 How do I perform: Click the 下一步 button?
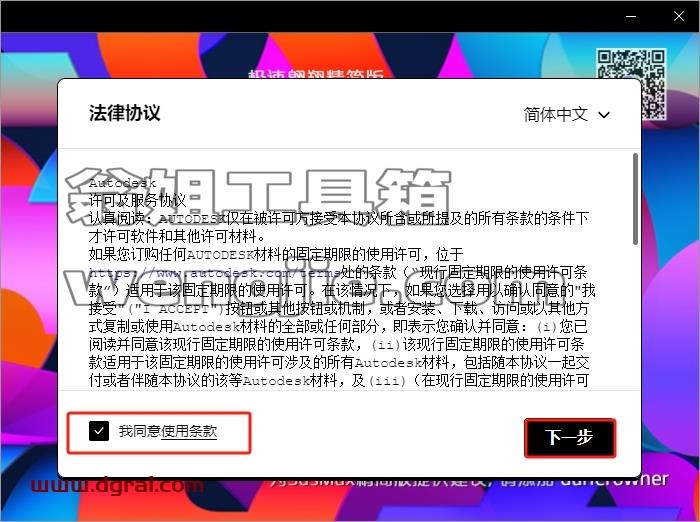click(570, 438)
